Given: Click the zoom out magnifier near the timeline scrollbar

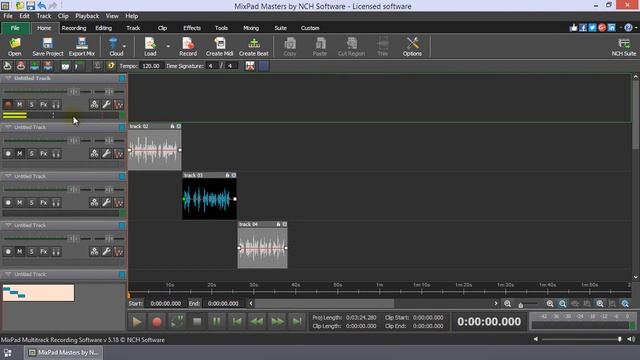Looking at the screenshot, I should [x=507, y=304].
